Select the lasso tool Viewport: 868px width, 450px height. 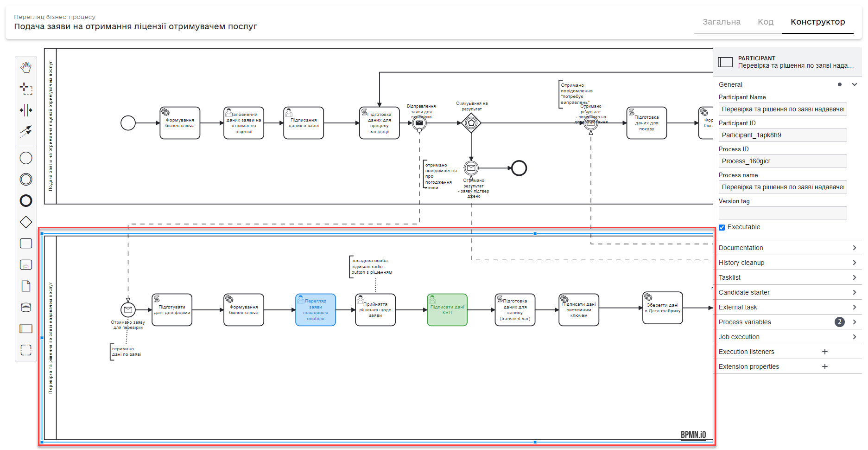coord(26,88)
